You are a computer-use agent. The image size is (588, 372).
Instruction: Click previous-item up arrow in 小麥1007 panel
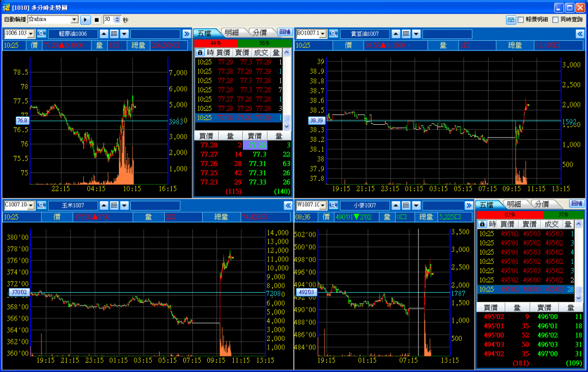(396, 205)
